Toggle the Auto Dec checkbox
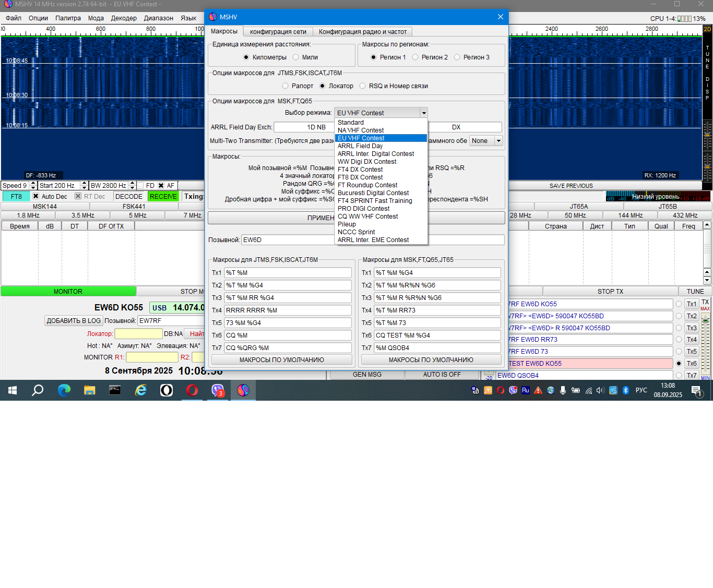Screen dimensions: 713x588 point(36,196)
